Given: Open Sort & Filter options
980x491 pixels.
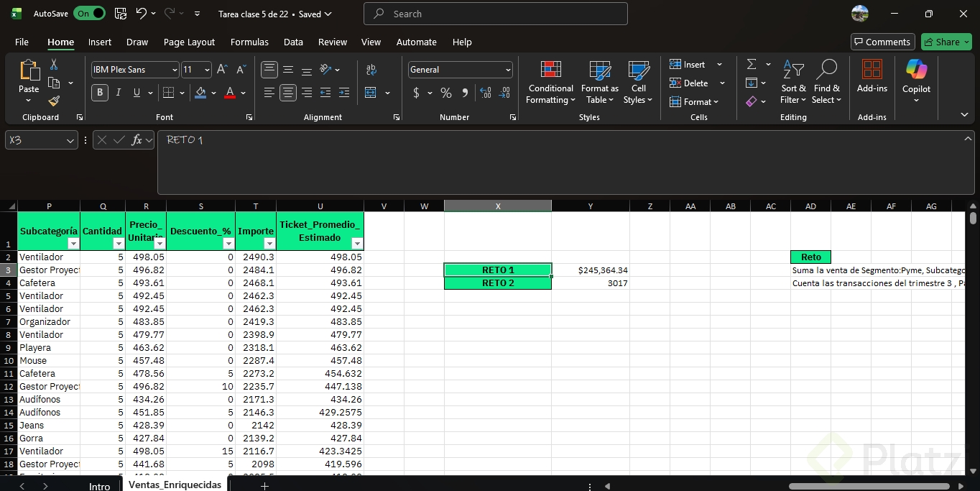Looking at the screenshot, I should tap(793, 83).
